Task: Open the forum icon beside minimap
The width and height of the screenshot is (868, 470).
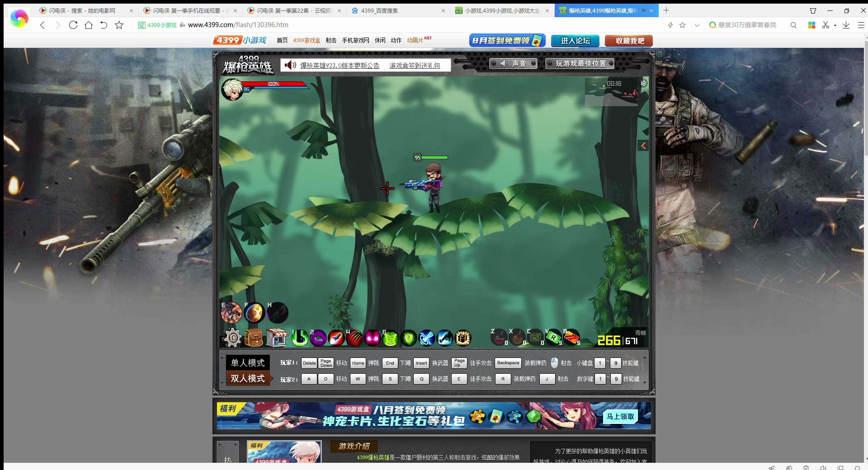Action: coord(643,83)
